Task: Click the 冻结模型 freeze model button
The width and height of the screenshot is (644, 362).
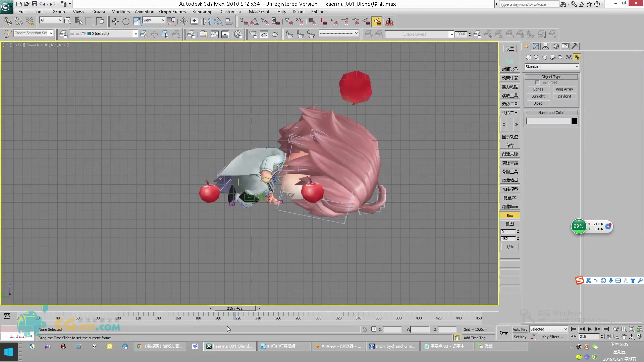Action: click(x=510, y=189)
